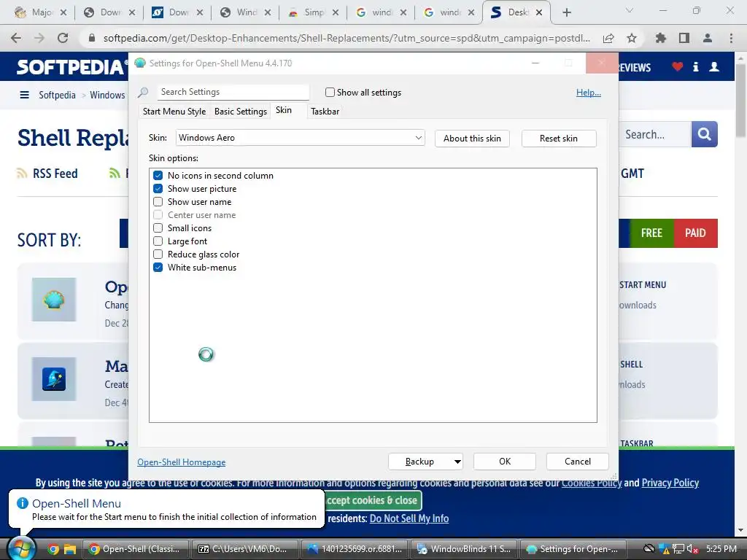
Task: Click the network tray icon
Action: [x=678, y=549]
